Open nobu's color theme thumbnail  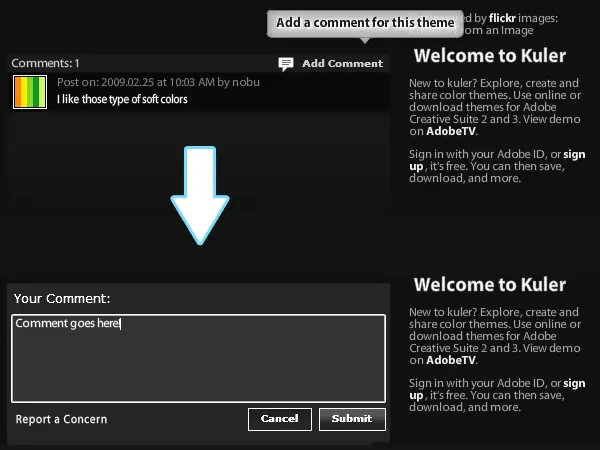30,92
